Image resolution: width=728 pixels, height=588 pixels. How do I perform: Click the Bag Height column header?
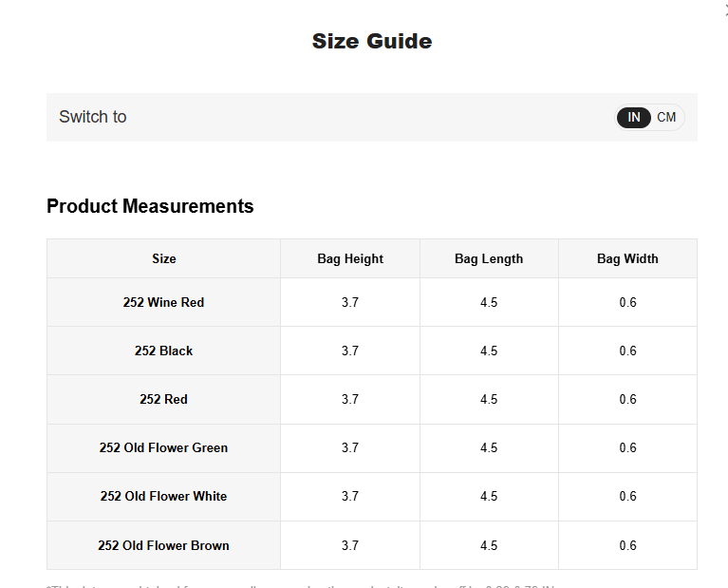tap(350, 259)
